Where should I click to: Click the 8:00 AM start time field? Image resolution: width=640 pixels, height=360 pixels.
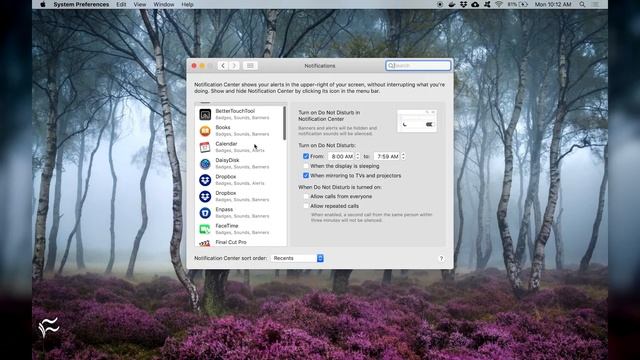(342, 156)
